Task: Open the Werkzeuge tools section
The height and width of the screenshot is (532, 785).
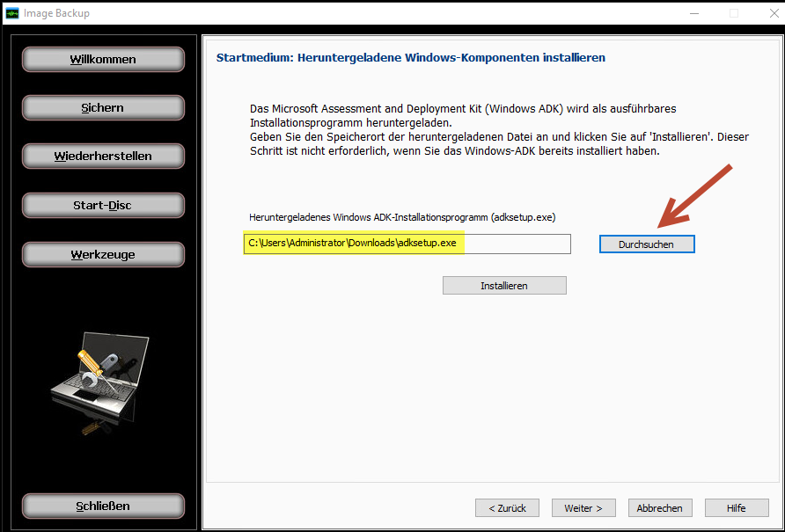Action: click(x=103, y=254)
